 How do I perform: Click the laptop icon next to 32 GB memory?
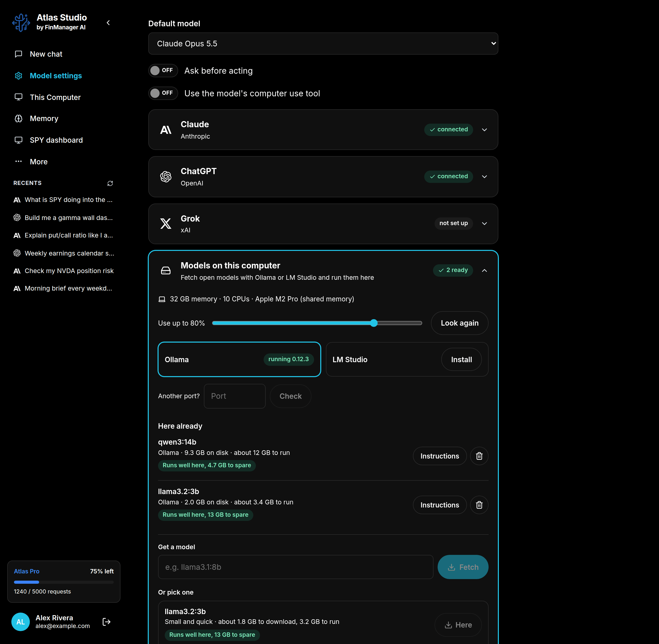162,299
